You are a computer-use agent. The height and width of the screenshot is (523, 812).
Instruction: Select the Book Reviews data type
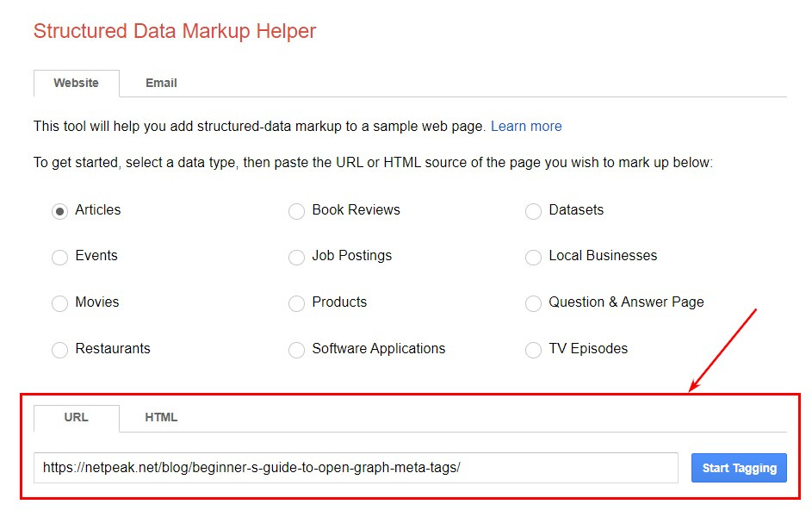coord(296,211)
